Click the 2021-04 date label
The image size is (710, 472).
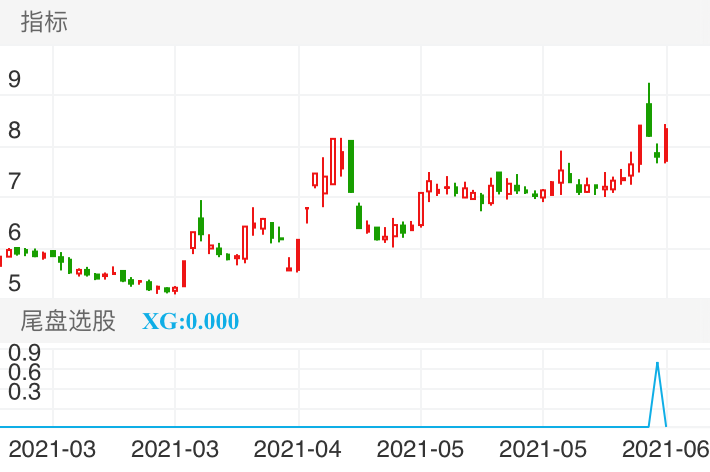[x=298, y=449]
